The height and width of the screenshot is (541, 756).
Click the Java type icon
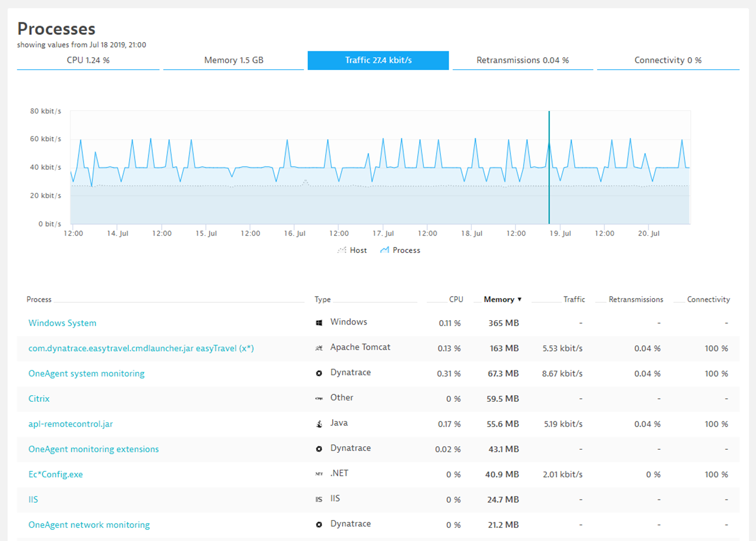[319, 424]
